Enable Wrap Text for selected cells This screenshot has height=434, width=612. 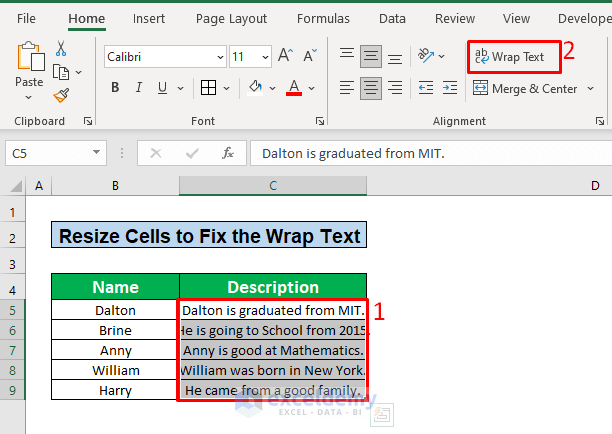(x=510, y=57)
